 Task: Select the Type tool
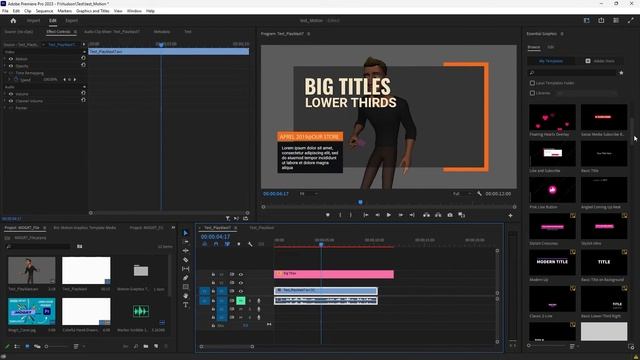click(x=186, y=305)
